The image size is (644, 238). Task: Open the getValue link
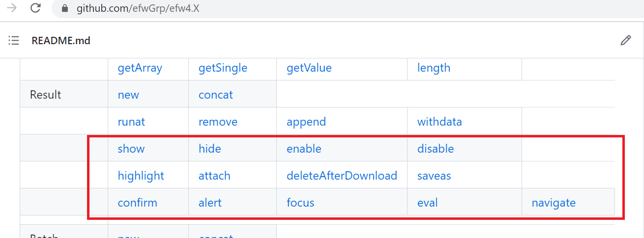[x=309, y=68]
